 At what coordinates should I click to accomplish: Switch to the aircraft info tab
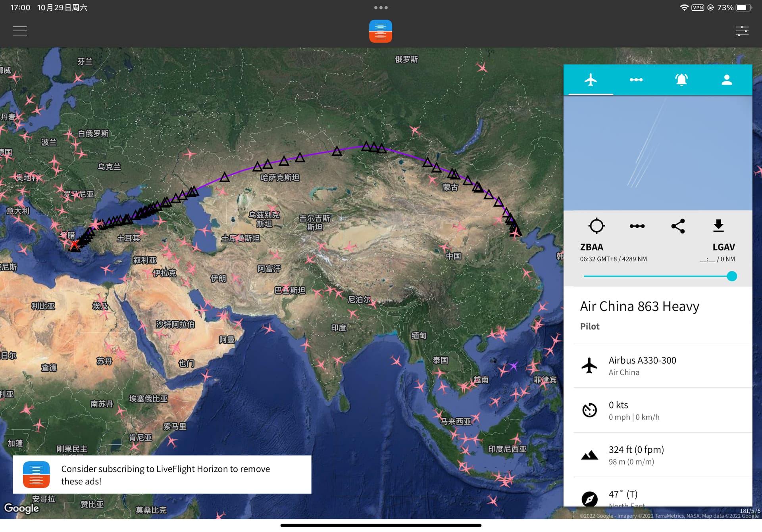click(x=591, y=80)
